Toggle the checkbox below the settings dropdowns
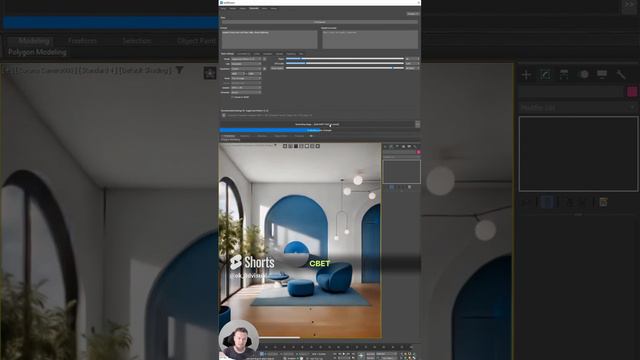This screenshot has height=360, width=640. [x=233, y=97]
